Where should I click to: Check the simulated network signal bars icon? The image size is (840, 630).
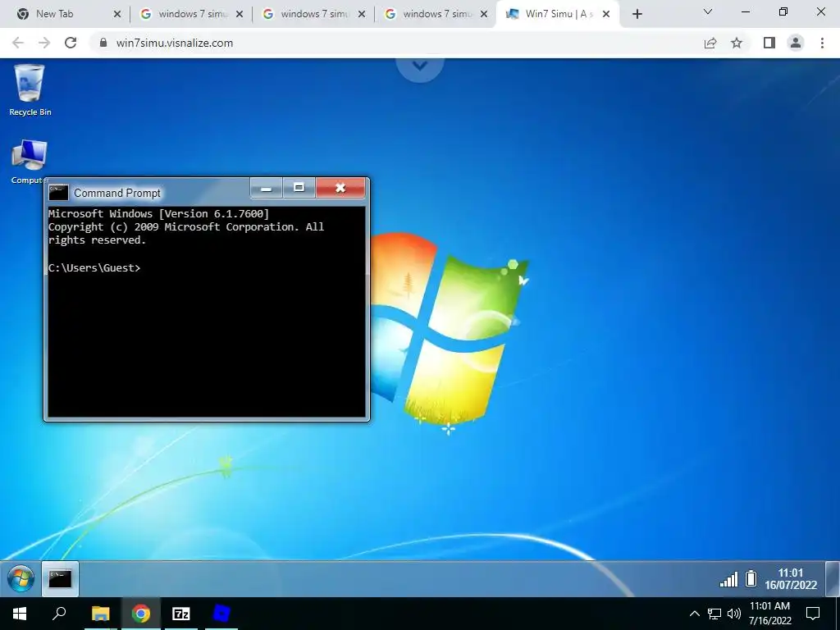pos(728,579)
